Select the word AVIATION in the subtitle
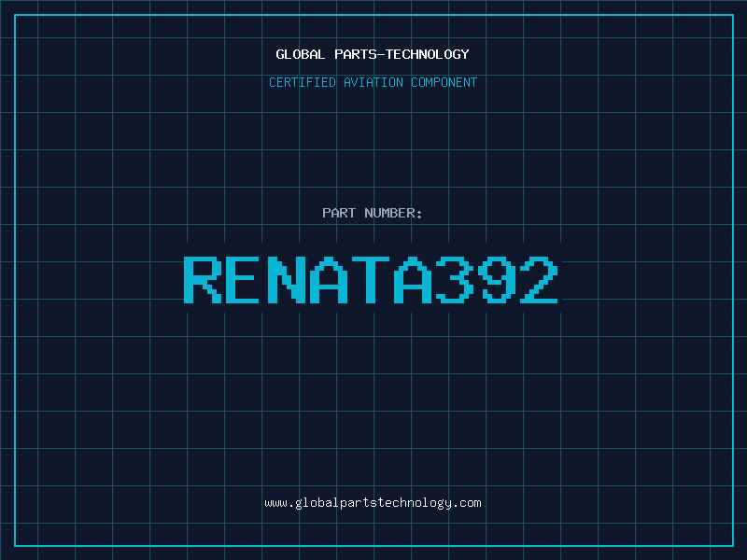 pos(372,82)
